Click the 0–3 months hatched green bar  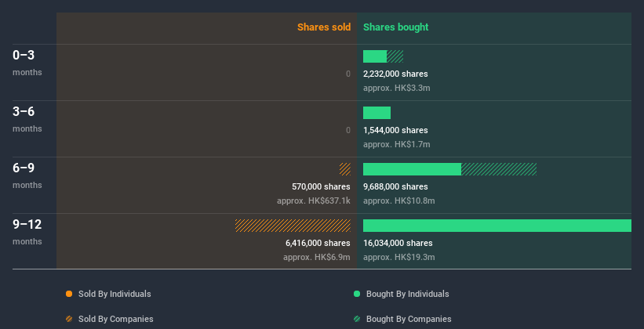[395, 56]
